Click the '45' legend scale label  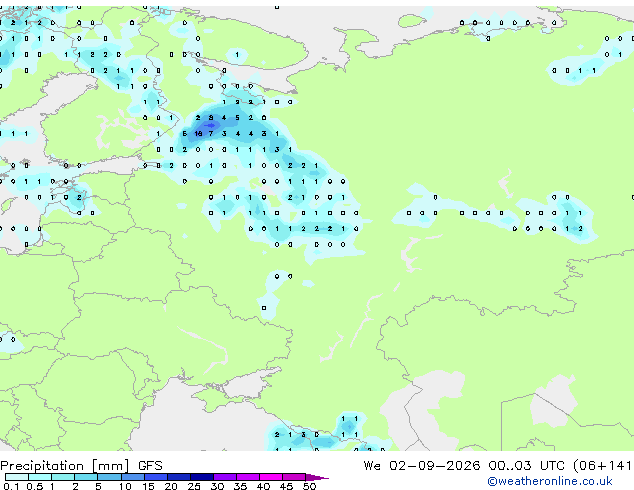coord(286,486)
